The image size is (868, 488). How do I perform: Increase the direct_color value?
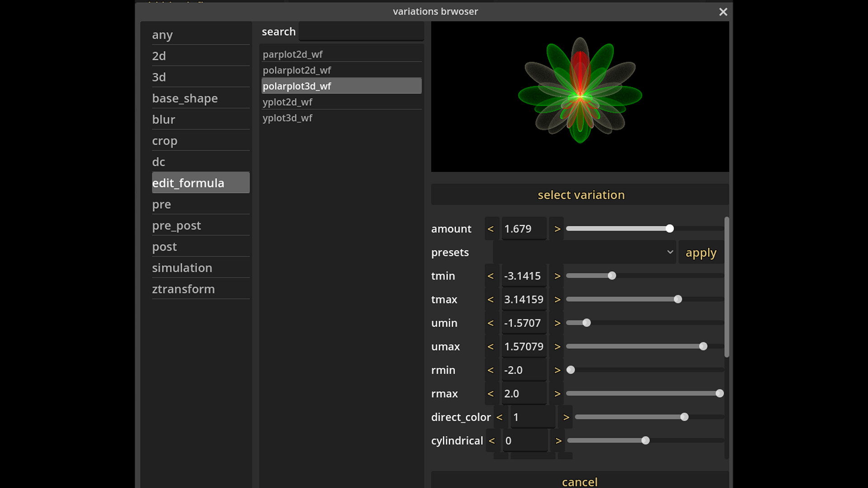[565, 417]
